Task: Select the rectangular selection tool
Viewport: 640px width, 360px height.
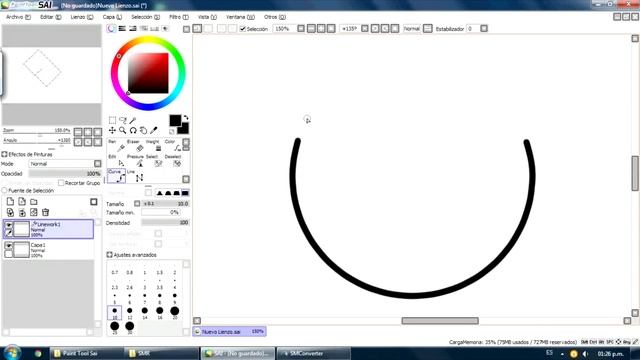Action: 112,120
